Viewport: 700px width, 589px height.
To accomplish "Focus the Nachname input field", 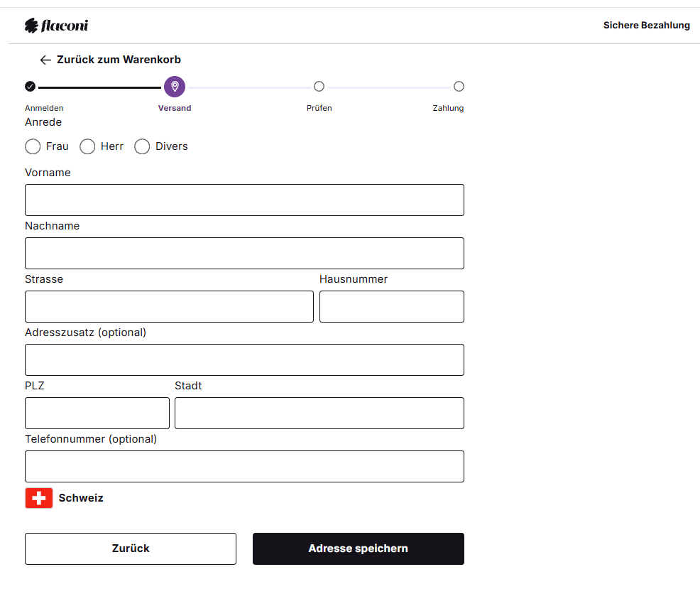I will 244,253.
